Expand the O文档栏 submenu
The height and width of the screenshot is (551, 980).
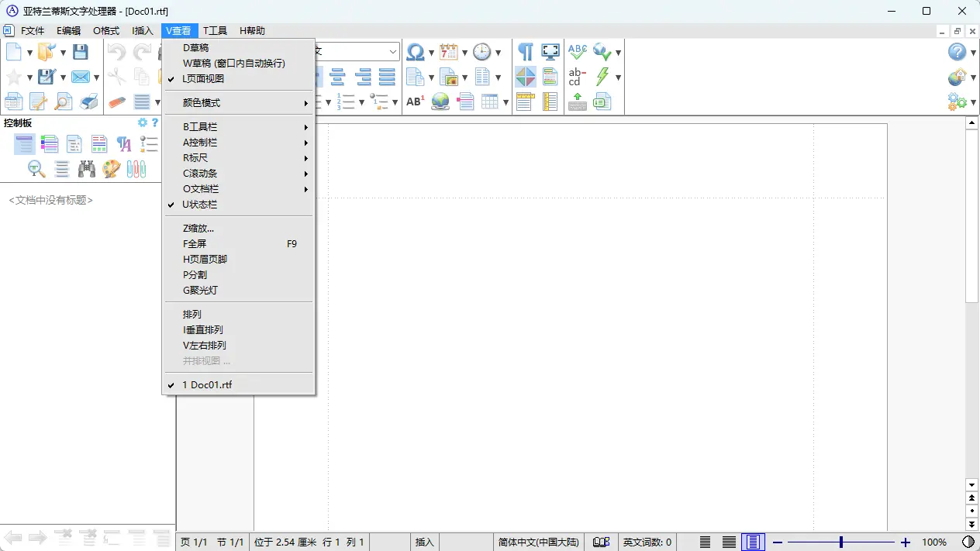[238, 189]
